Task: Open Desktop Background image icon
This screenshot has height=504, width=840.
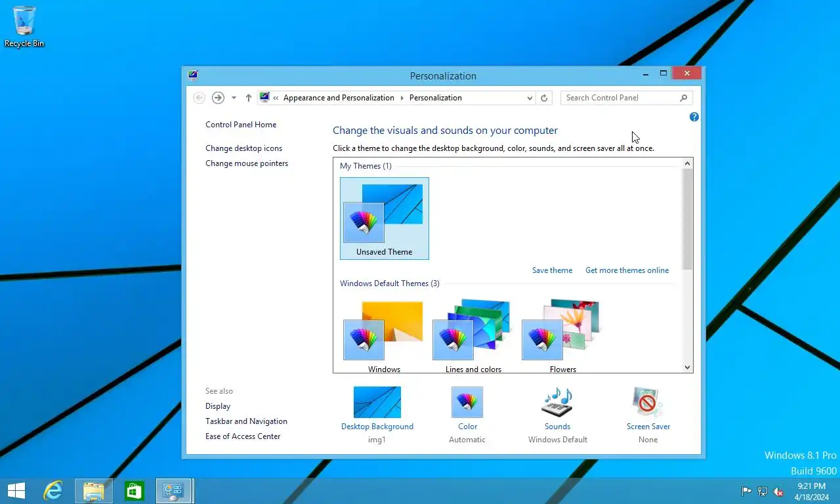Action: click(x=377, y=402)
